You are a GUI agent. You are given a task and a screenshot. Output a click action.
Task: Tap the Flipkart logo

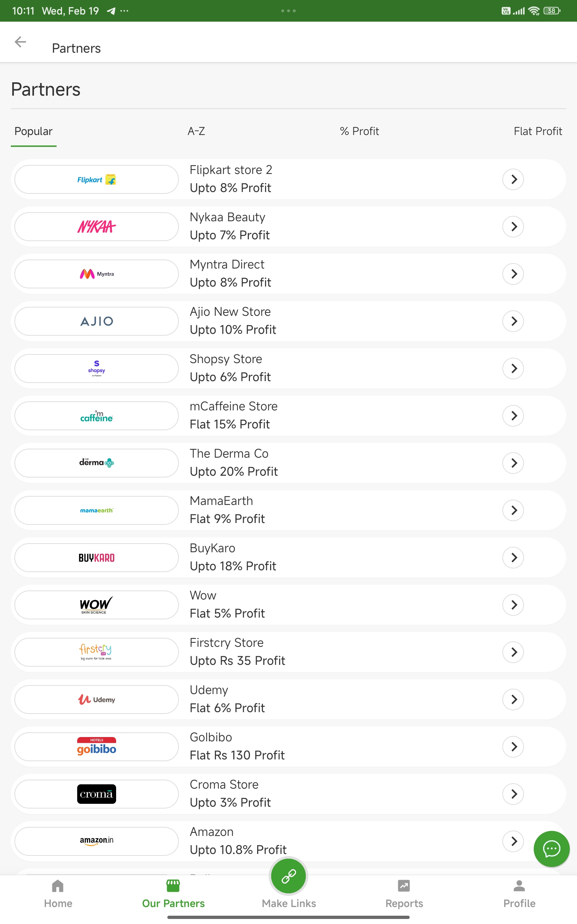click(97, 179)
